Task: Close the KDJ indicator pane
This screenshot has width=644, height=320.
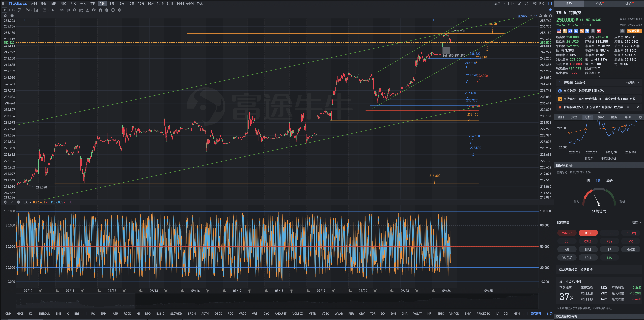Action: tap(18, 202)
